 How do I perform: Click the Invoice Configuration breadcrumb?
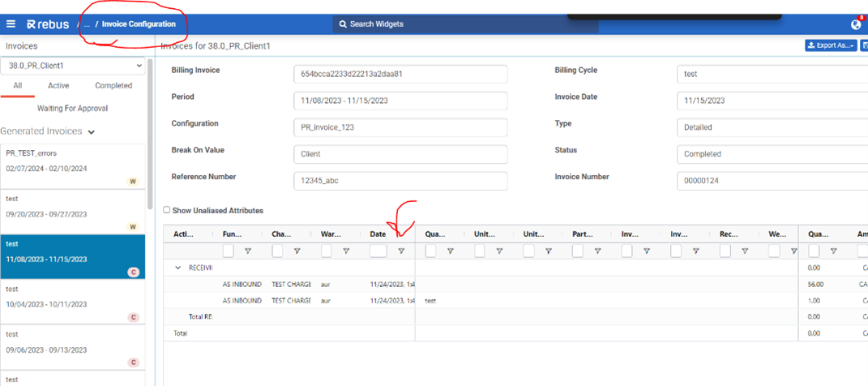(139, 24)
